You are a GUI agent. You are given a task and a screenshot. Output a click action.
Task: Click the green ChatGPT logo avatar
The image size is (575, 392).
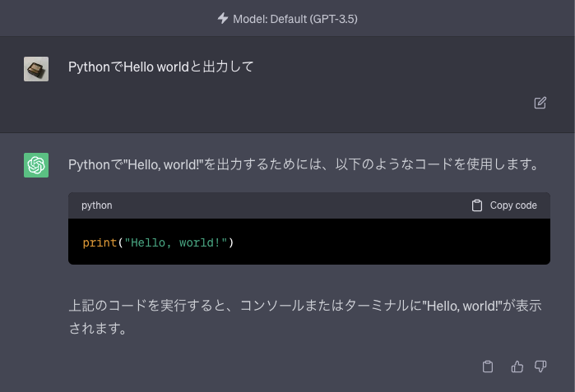(x=36, y=165)
